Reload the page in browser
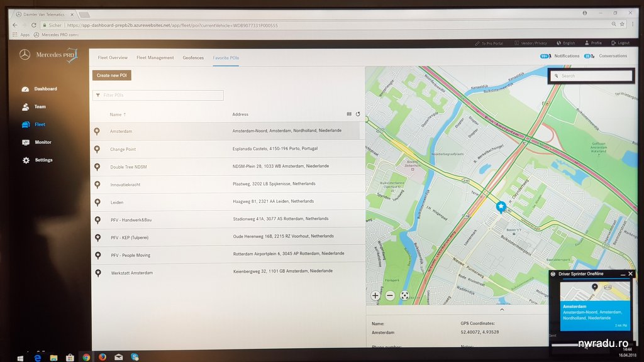Screen dimensions: 644x362 coord(34,25)
